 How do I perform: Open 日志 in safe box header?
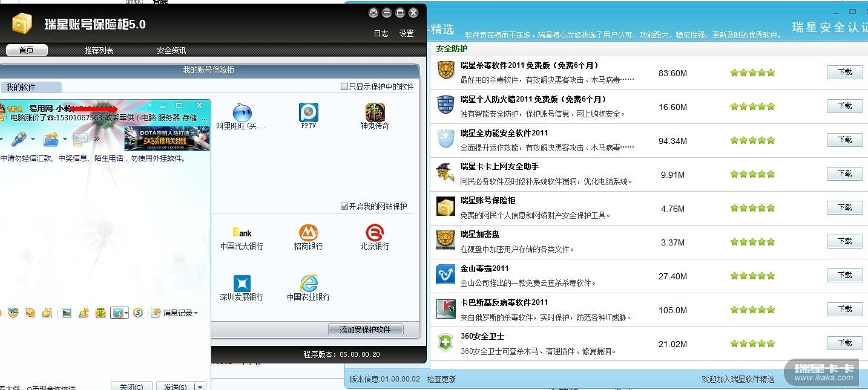[381, 33]
